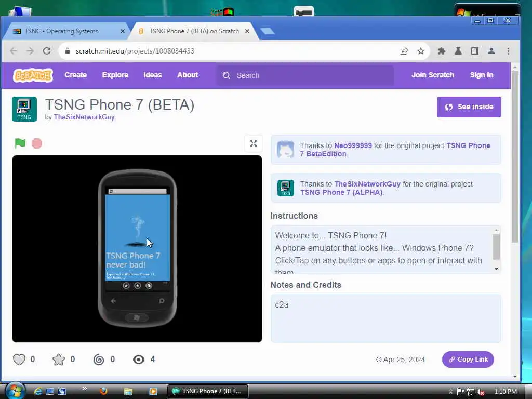The height and width of the screenshot is (399, 532).
Task: Click the flask icon in browser toolbar
Action: coord(458,51)
